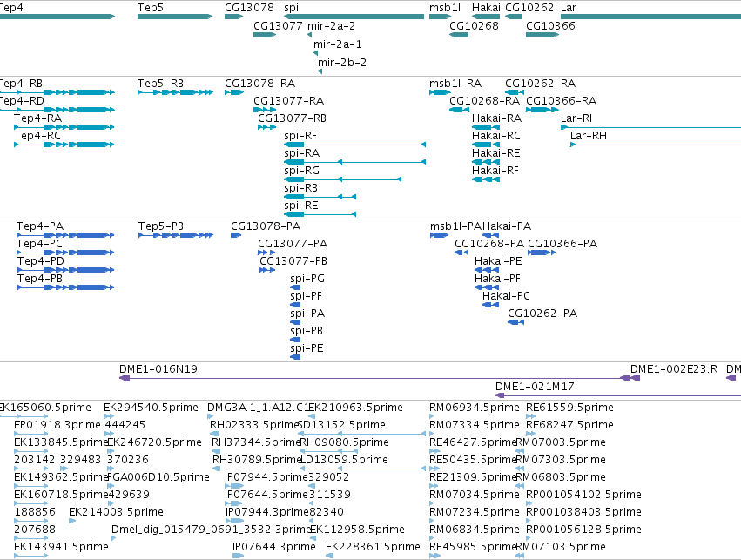Click the Hakai-RC transcript
Image resolution: width=741 pixels, height=560 pixels.
(496, 136)
